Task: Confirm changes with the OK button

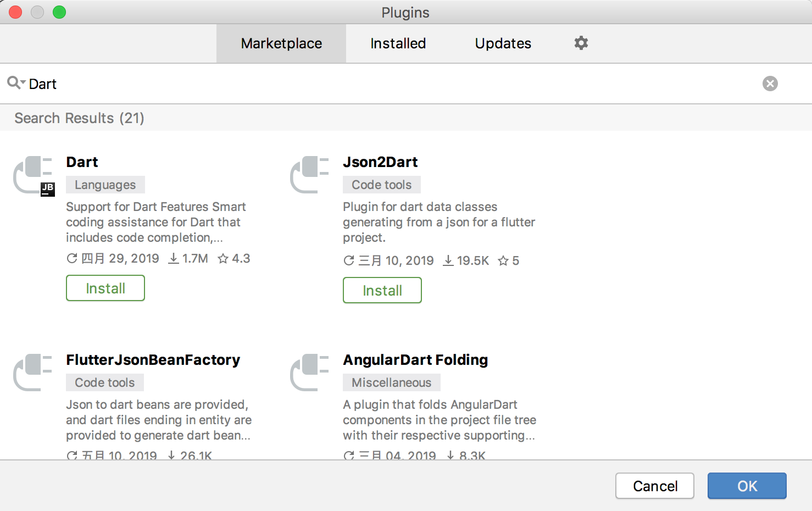Action: (x=747, y=486)
